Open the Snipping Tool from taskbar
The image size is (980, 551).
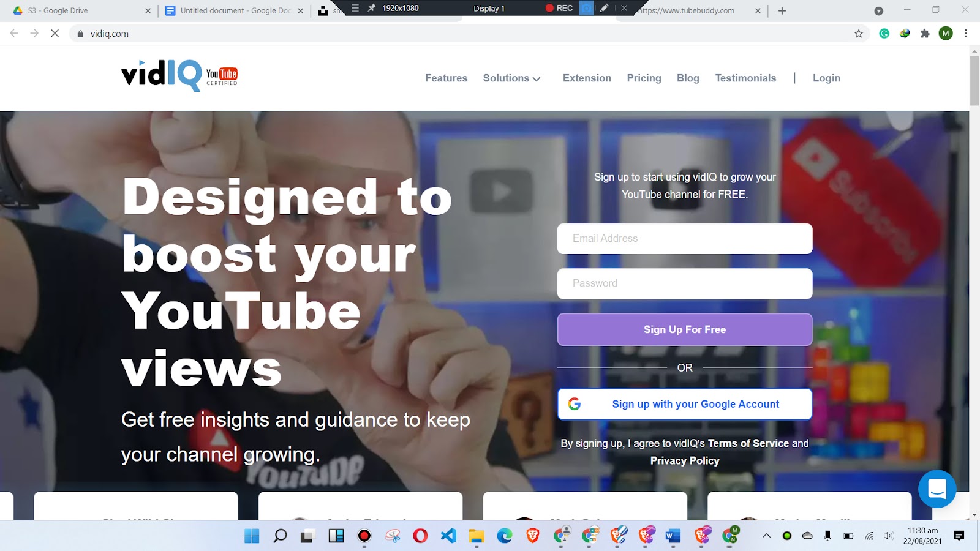pyautogui.click(x=393, y=536)
